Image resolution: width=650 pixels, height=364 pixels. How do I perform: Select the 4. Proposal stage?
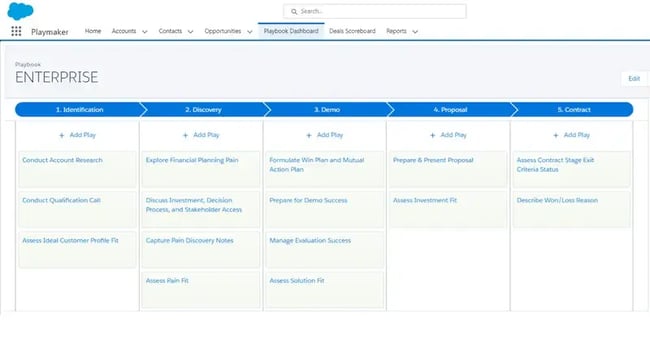[450, 109]
